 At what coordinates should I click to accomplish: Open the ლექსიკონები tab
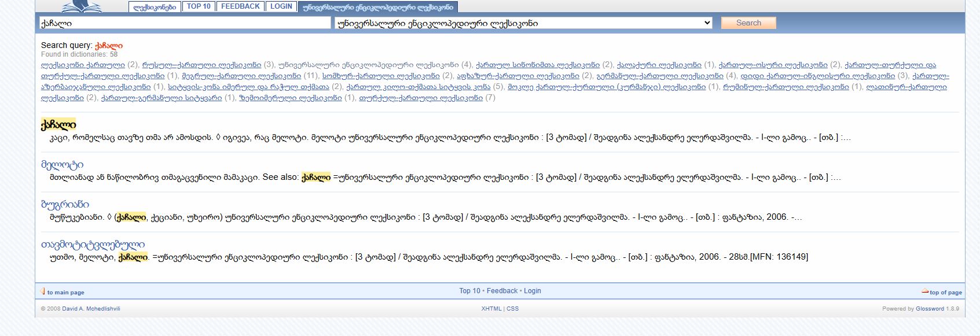point(154,7)
